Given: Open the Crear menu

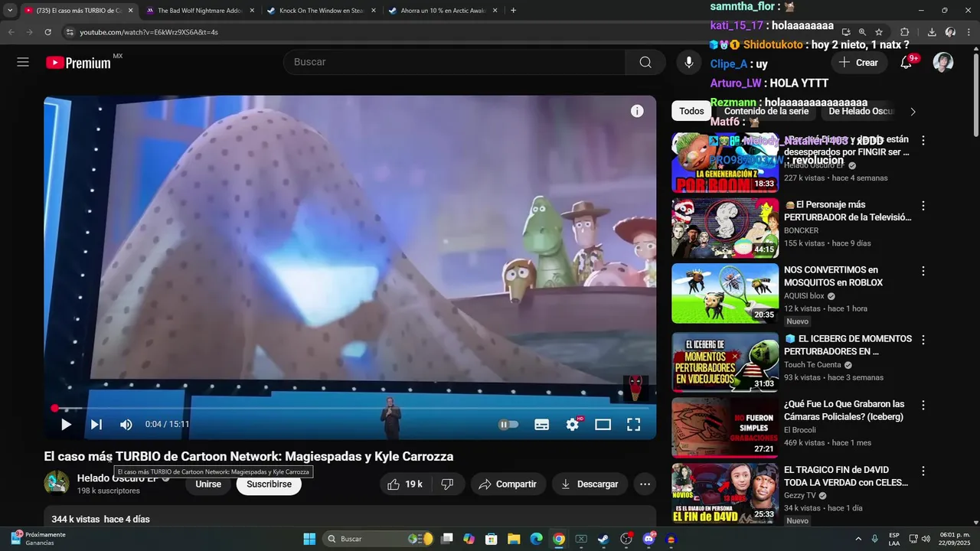Looking at the screenshot, I should pyautogui.click(x=858, y=63).
